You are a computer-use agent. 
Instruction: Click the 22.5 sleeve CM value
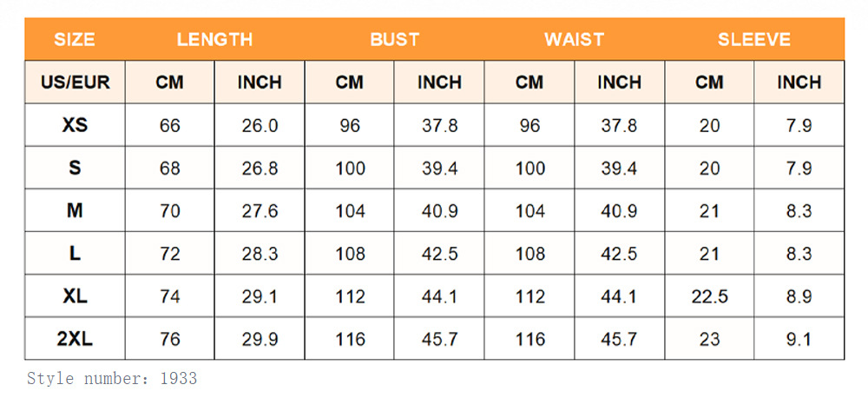(709, 296)
